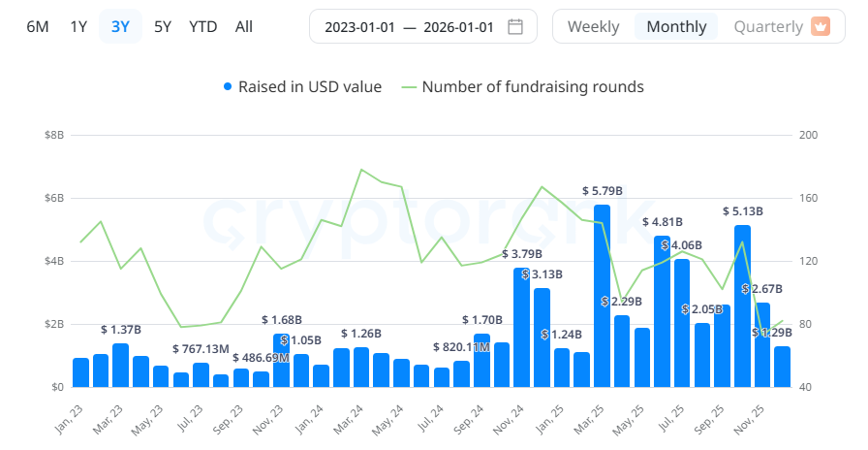This screenshot has height=450, width=868.
Task: Select the Monthly interval
Action: coord(676,26)
